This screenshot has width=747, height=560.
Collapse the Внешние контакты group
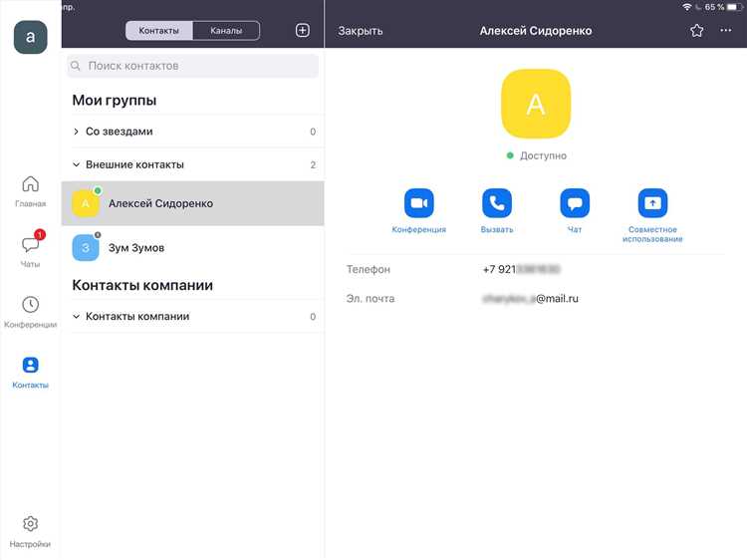pyautogui.click(x=193, y=164)
